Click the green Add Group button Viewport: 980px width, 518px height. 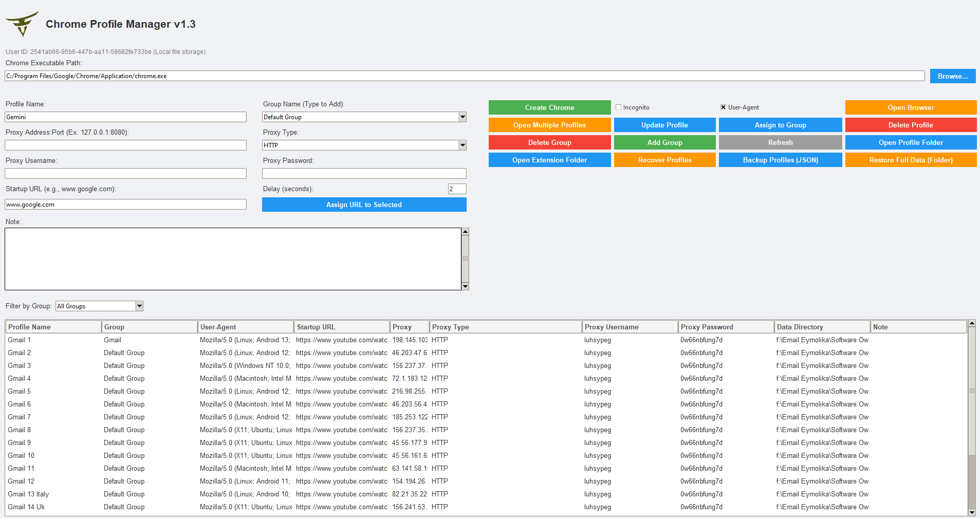coord(664,142)
